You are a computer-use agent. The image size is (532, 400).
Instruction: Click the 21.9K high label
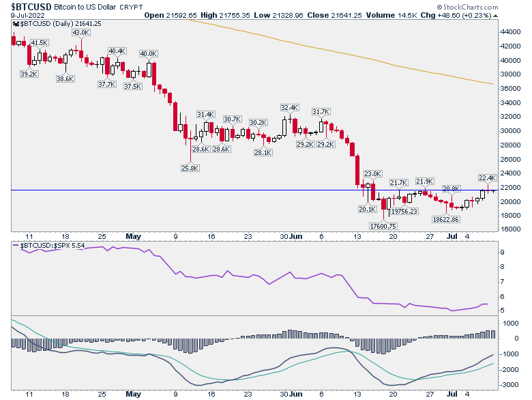424,182
